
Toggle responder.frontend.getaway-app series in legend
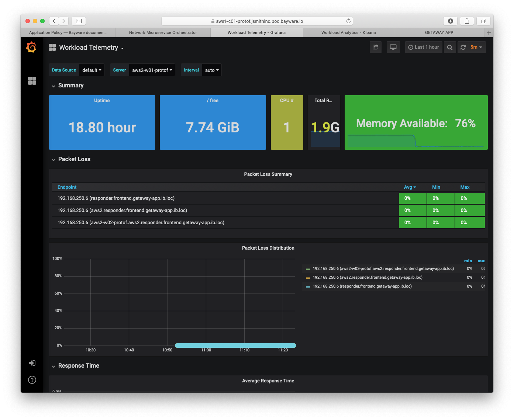[x=362, y=287]
